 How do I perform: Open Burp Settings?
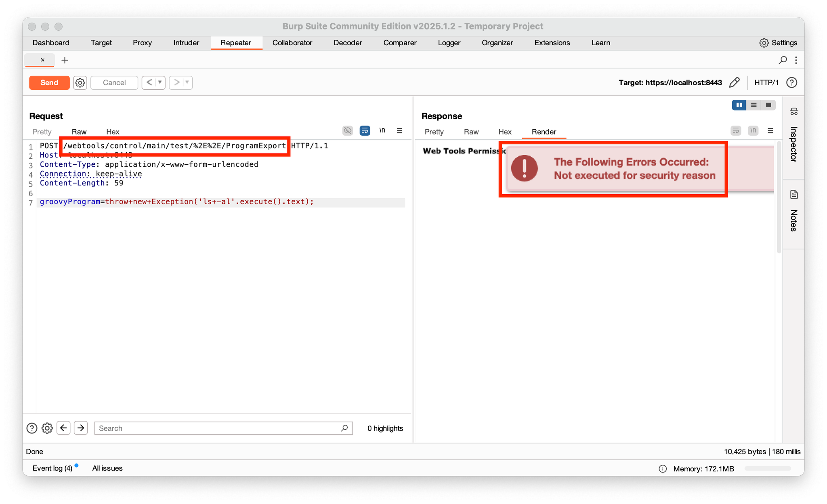point(778,43)
